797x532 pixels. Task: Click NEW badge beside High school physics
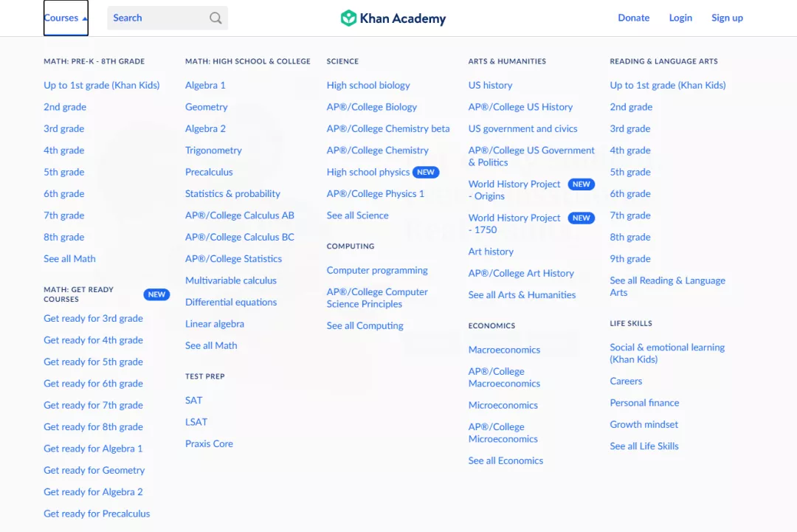pos(426,172)
